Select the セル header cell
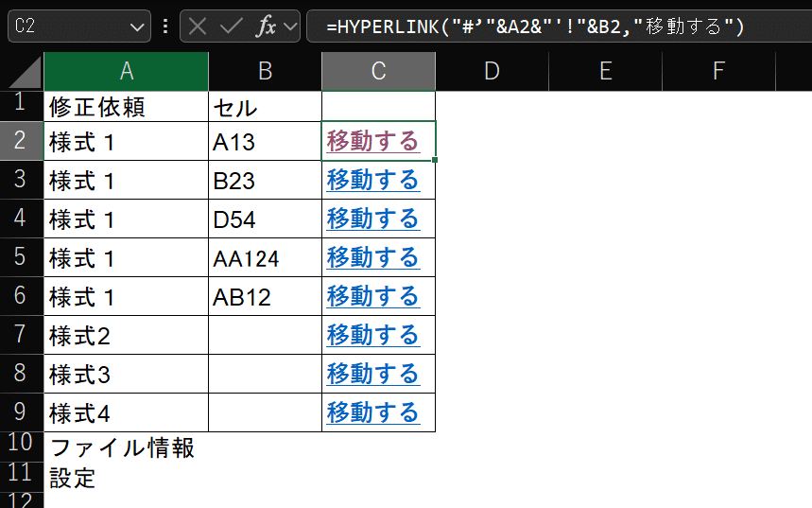 coord(265,107)
